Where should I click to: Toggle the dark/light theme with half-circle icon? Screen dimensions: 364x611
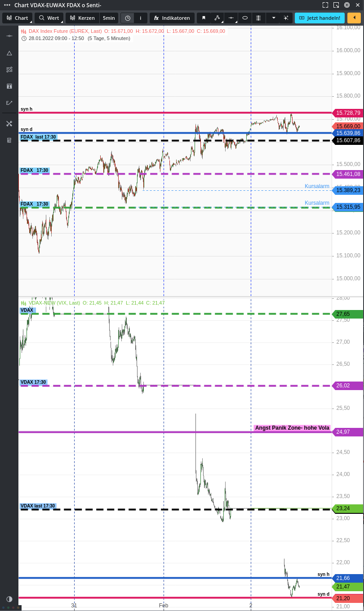coord(9,598)
